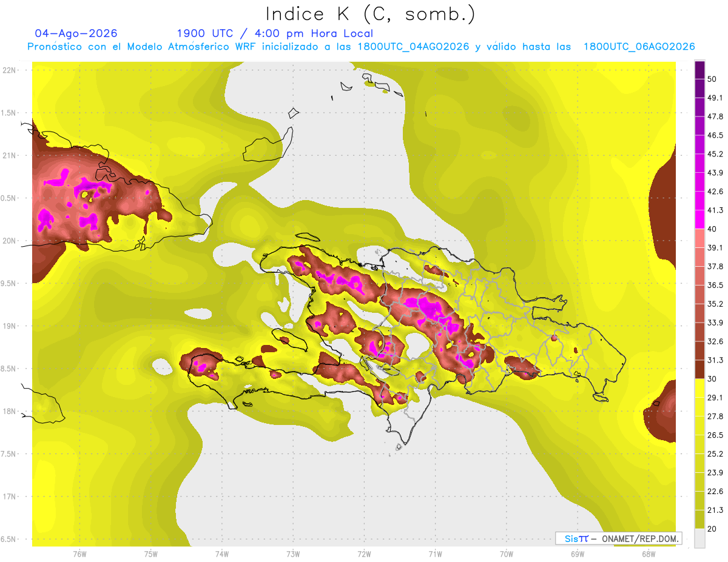Click the "9.5N" latitude axis label
Image resolution: width=728 pixels, height=562 pixels.
click(x=8, y=283)
